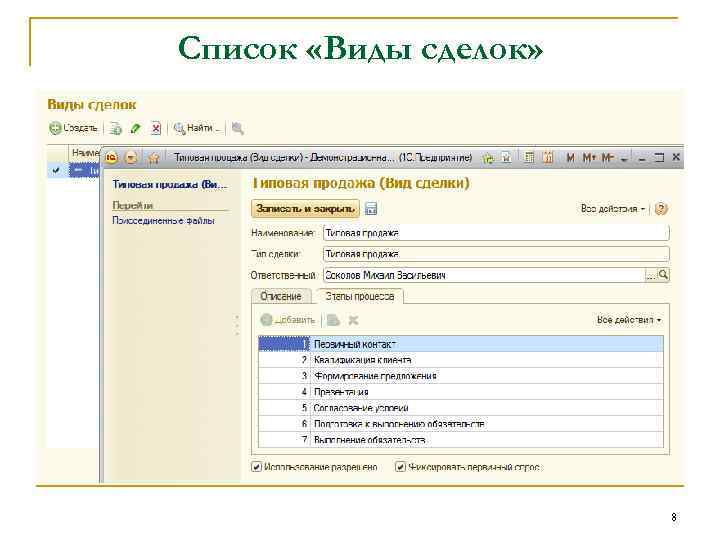
Task: Click the magnifier open icon in Ответственный field
Action: 663,275
